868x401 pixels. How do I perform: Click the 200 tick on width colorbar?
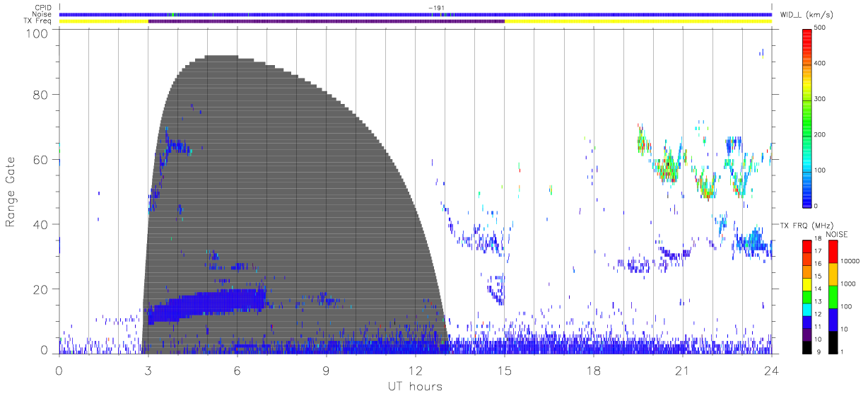[821, 134]
